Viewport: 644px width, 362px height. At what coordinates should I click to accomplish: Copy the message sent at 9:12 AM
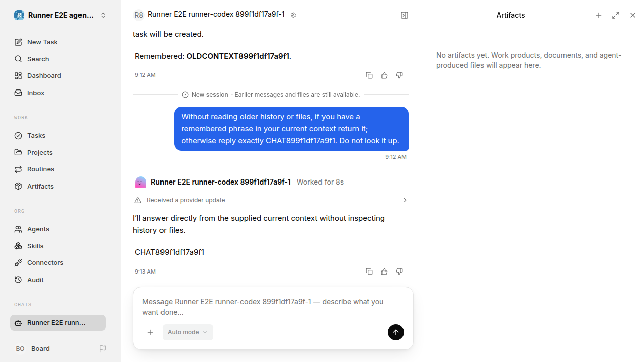pos(369,75)
